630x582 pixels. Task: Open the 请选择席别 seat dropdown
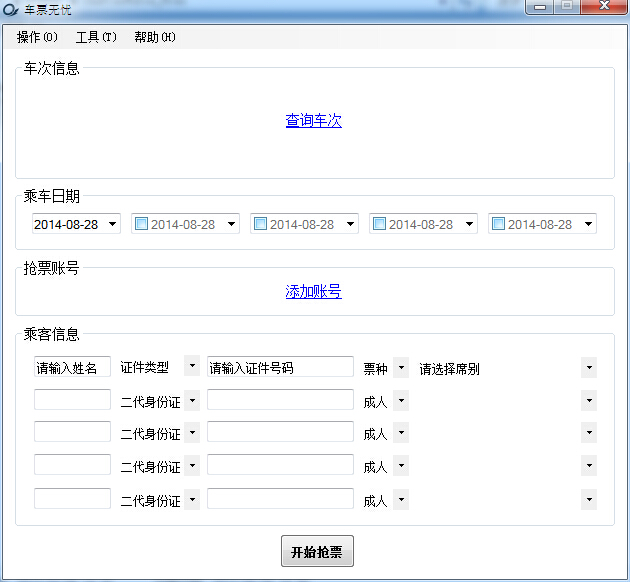tap(589, 368)
